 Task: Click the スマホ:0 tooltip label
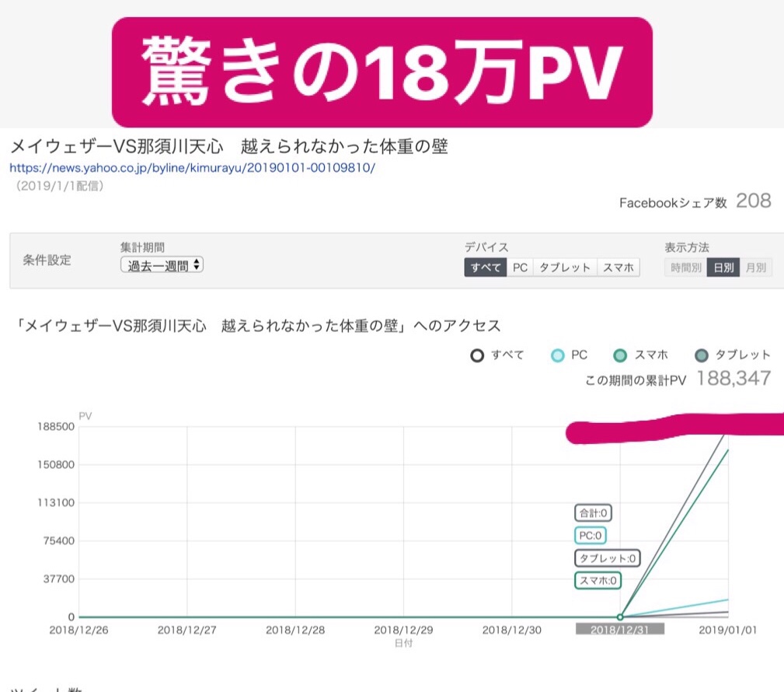pos(598,580)
